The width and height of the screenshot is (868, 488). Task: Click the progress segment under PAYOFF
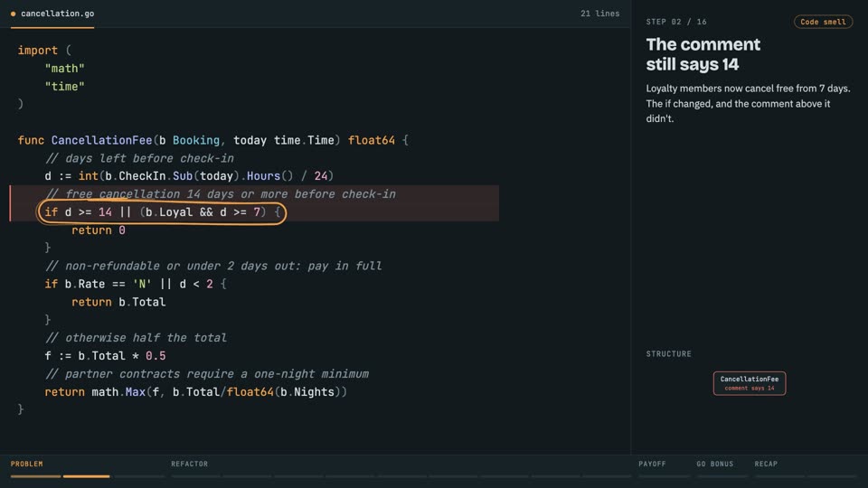[664, 476]
